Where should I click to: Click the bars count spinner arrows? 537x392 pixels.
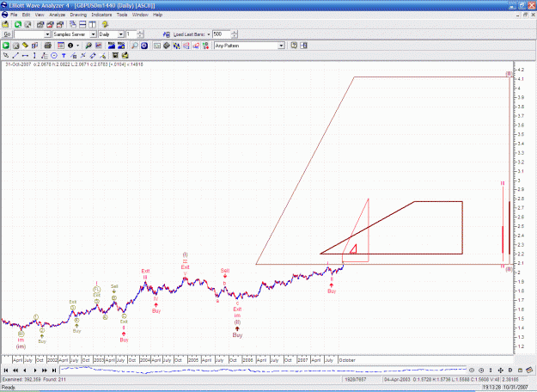234,34
